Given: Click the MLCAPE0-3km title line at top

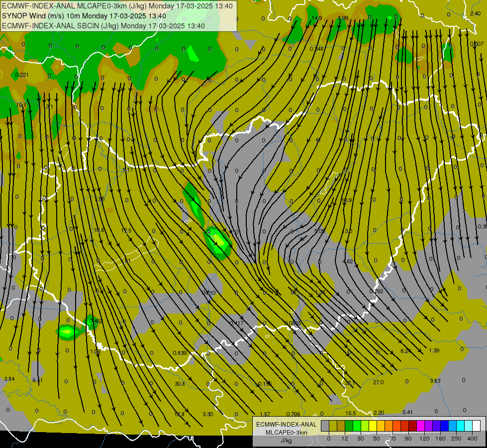Looking at the screenshot, I should click(117, 6).
